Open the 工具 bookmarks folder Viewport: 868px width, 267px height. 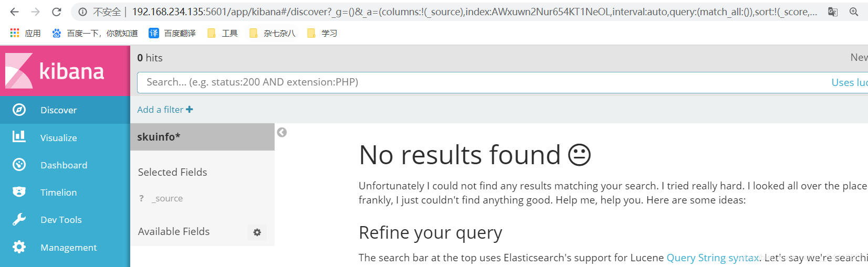223,33
